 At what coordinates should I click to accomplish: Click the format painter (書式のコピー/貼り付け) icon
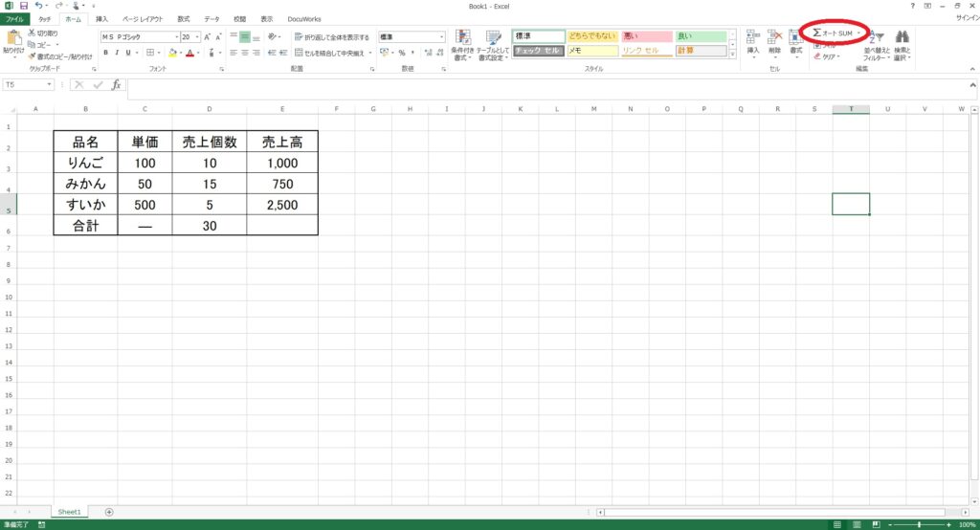[x=32, y=56]
